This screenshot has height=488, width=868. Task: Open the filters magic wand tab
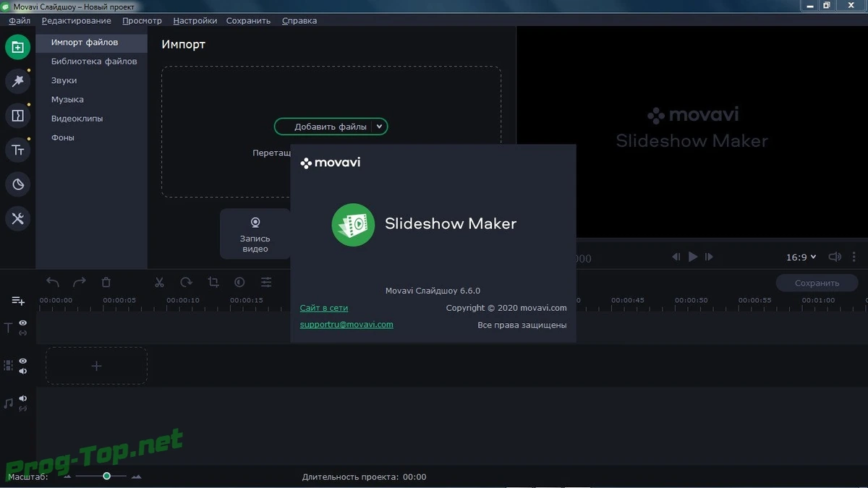point(18,81)
